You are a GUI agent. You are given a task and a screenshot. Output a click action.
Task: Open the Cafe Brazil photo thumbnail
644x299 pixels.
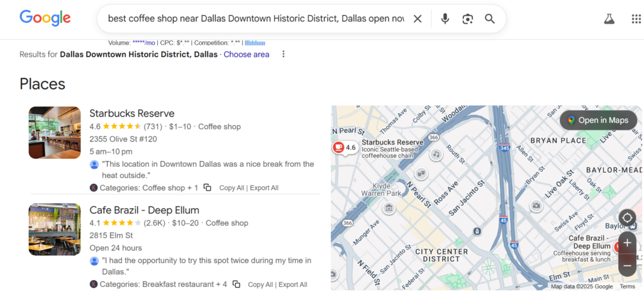click(55, 229)
